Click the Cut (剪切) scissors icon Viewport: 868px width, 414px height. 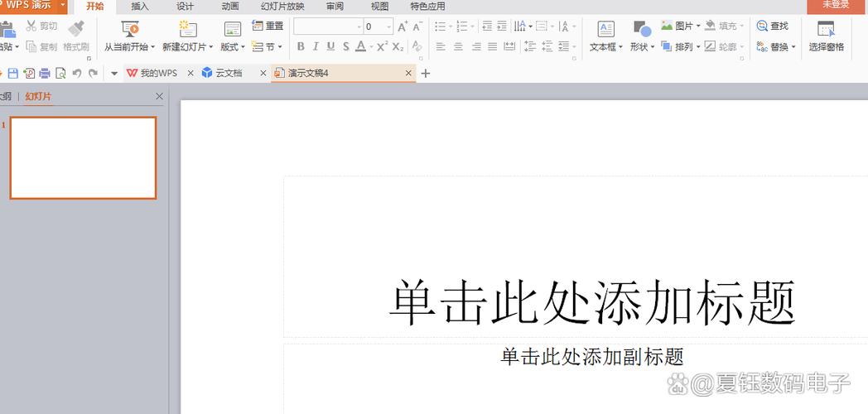pyautogui.click(x=31, y=26)
